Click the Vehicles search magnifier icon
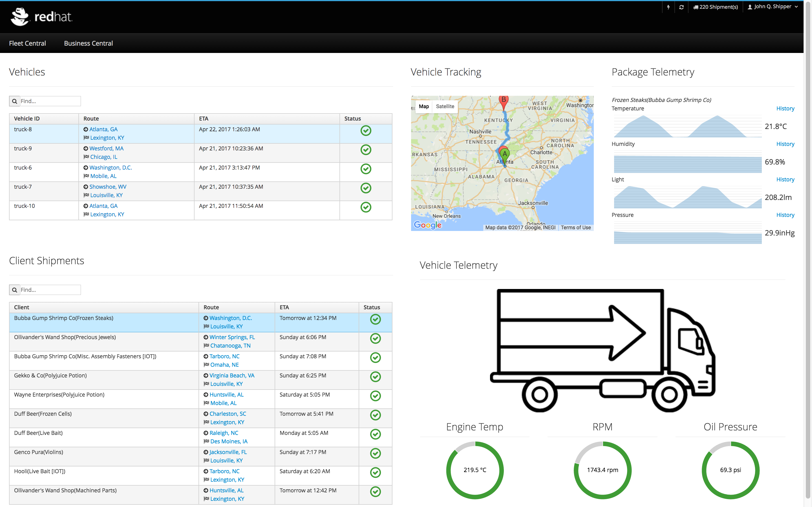Viewport: 812px width, 507px height. tap(15, 101)
